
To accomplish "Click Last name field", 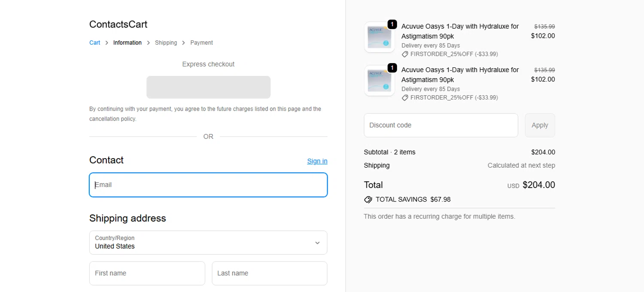I will [x=270, y=273].
